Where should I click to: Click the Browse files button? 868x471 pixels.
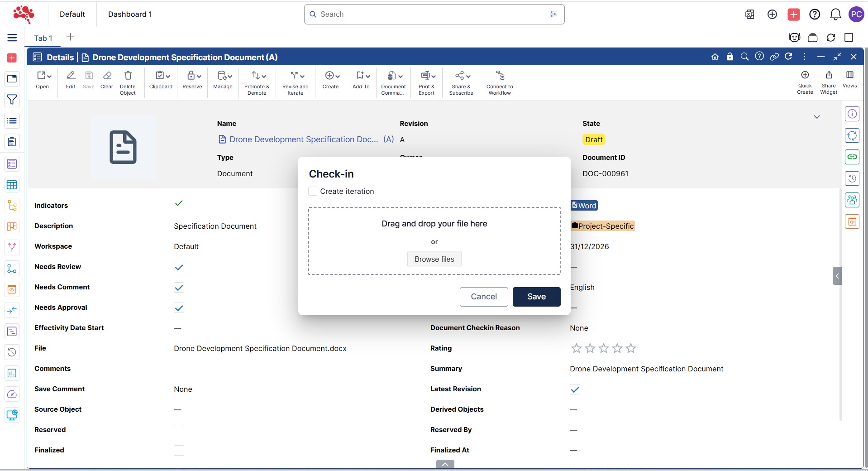(434, 259)
